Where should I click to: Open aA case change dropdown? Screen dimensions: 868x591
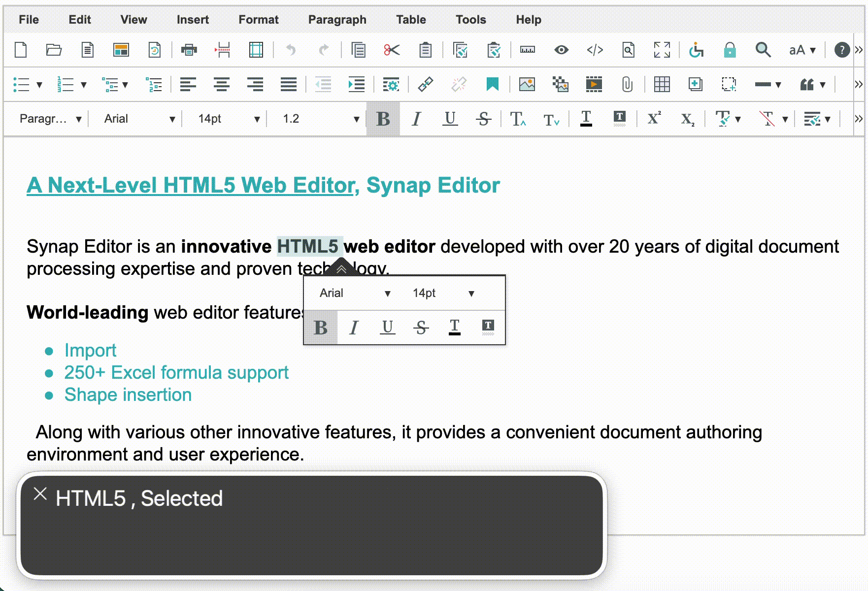pyautogui.click(x=802, y=50)
